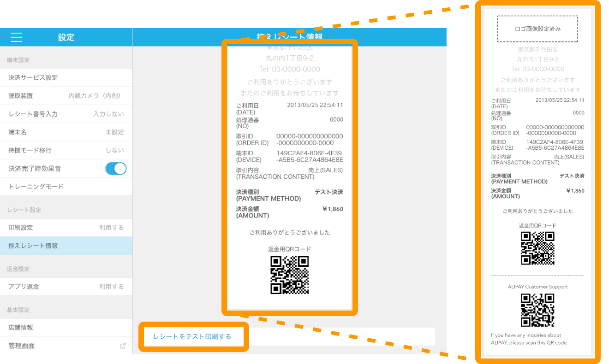Open 印刷設定 row
The image size is (609, 364).
66,228
